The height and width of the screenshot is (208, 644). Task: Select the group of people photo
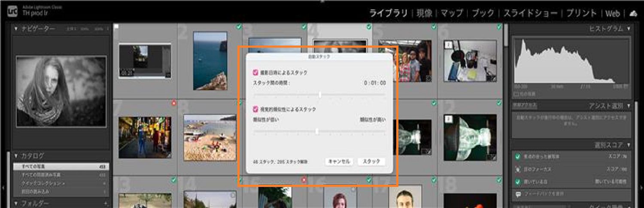[405, 61]
